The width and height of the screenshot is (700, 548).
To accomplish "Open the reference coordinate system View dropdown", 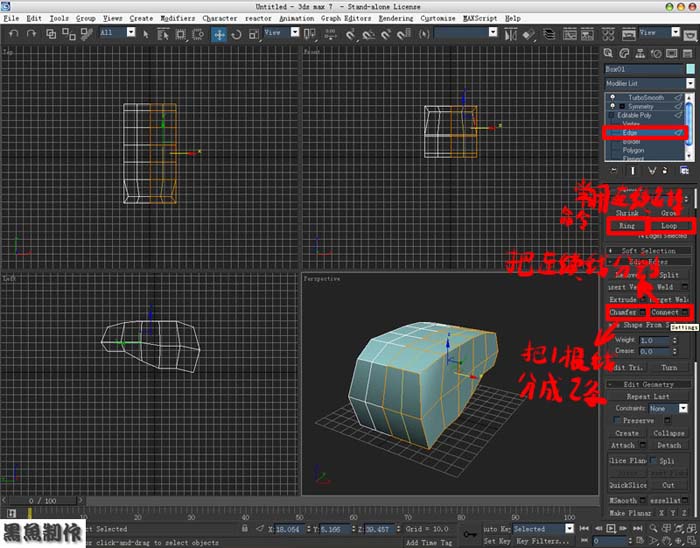I will point(295,32).
